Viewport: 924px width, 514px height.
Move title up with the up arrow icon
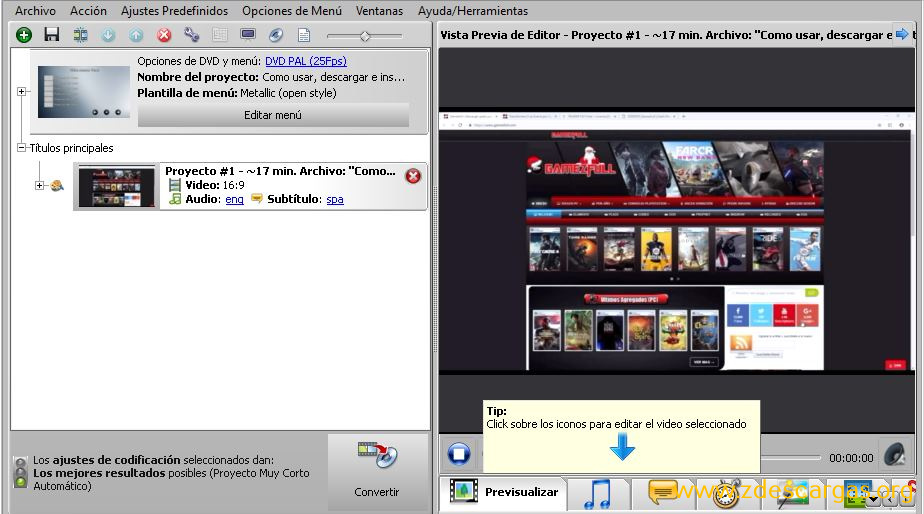click(x=136, y=35)
